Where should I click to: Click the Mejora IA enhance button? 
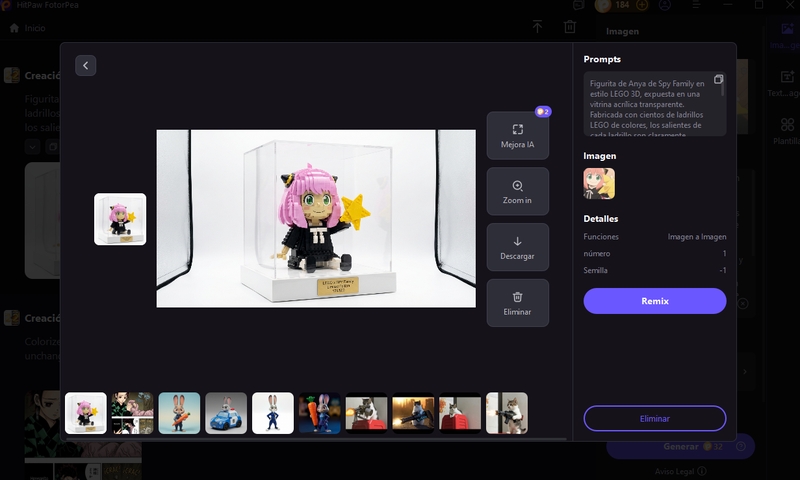pyautogui.click(x=517, y=136)
